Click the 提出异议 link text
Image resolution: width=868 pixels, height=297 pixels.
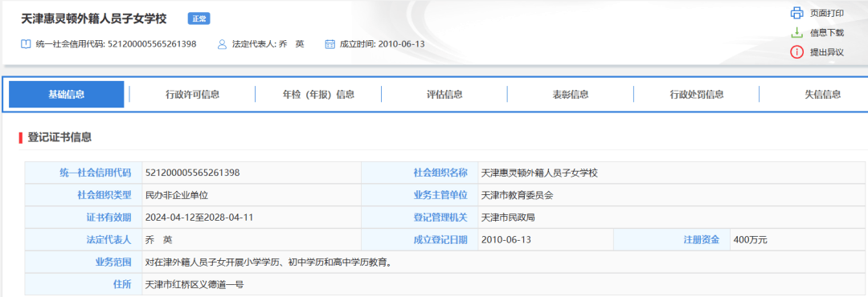pyautogui.click(x=826, y=52)
